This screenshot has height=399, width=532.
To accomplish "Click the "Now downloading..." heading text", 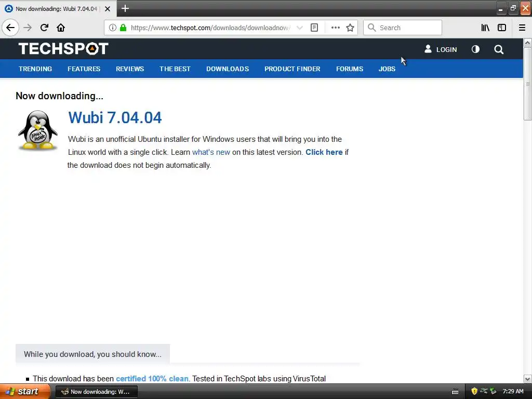I will [59, 96].
